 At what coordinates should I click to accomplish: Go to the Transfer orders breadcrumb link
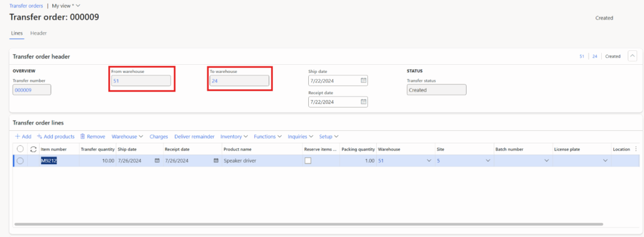pyautogui.click(x=26, y=6)
